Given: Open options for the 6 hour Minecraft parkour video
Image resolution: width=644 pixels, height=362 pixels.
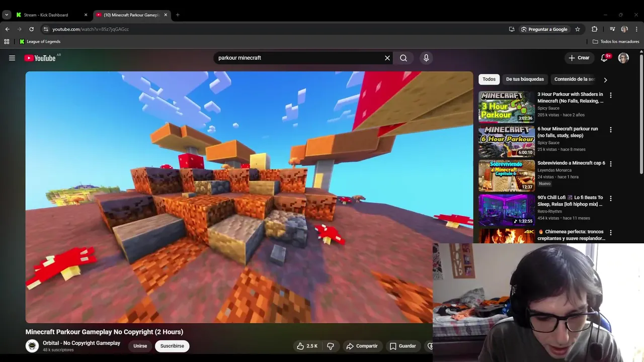Looking at the screenshot, I should tap(611, 130).
